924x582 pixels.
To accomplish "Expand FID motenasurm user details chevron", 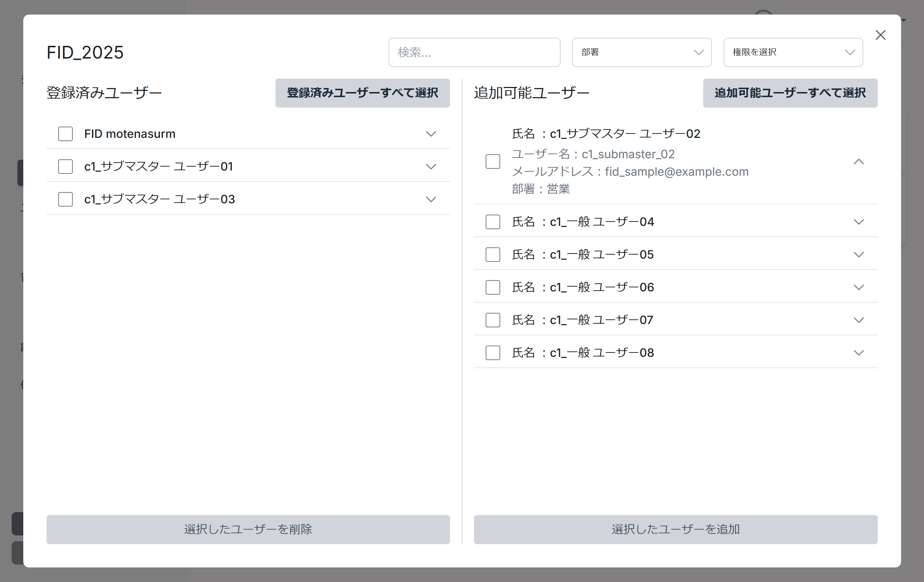I will (431, 134).
